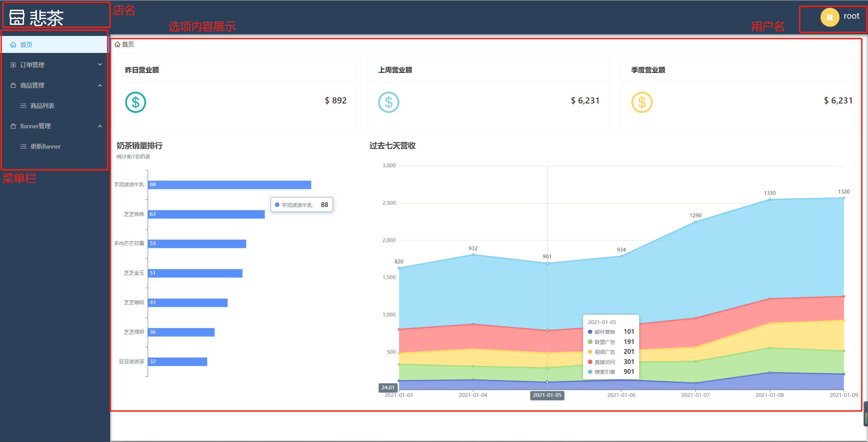Click the bag icon beside 商品管理
Viewport: 868px width, 442px height.
pyautogui.click(x=13, y=85)
